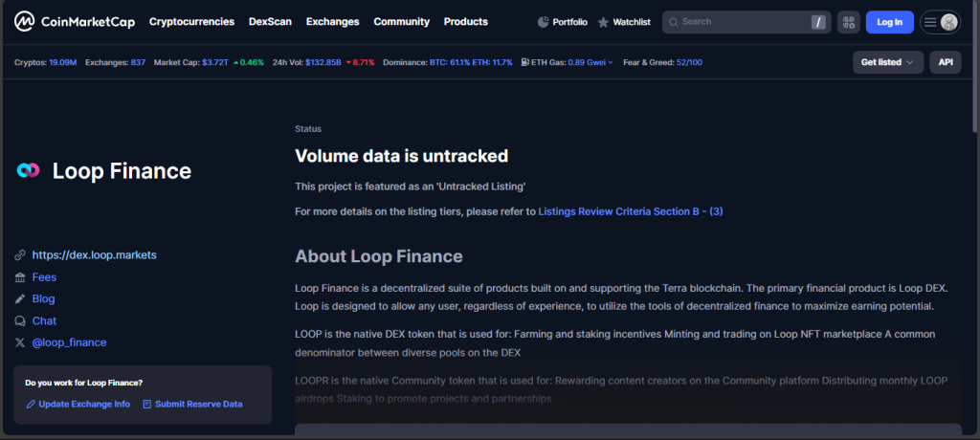Open the DexScan menu
980x440 pixels.
270,22
